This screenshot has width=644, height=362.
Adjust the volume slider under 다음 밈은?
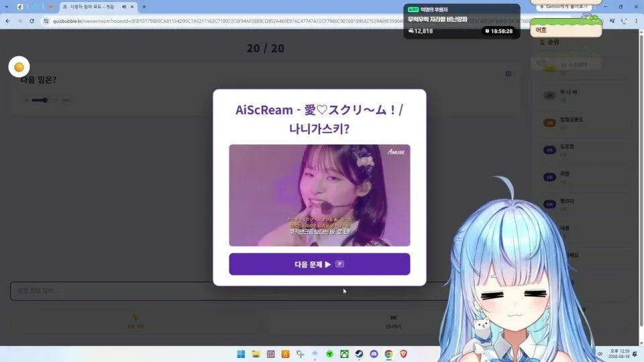coord(46,100)
